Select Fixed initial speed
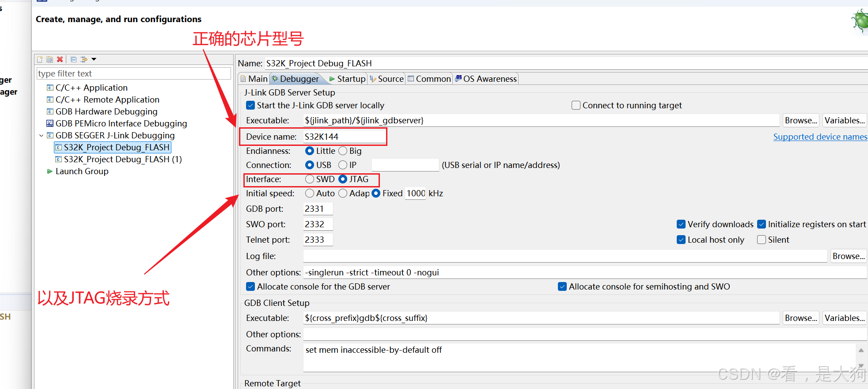This screenshot has width=868, height=389. (376, 193)
